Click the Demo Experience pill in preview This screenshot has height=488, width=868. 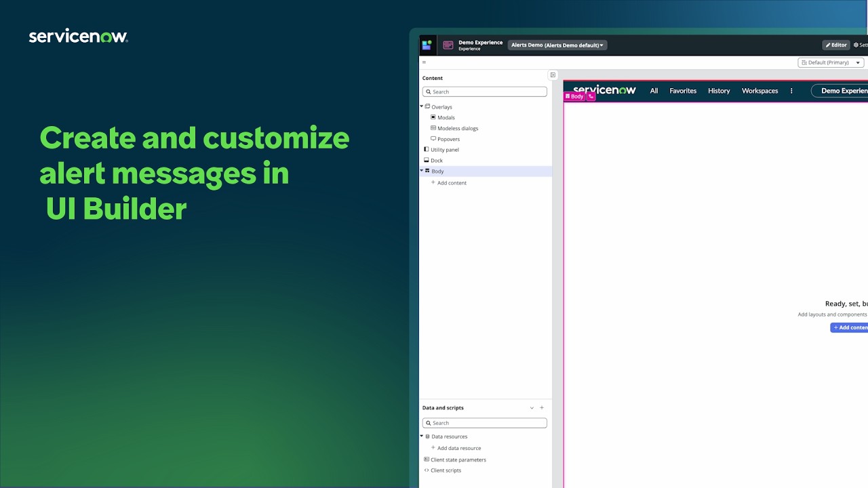pyautogui.click(x=840, y=91)
